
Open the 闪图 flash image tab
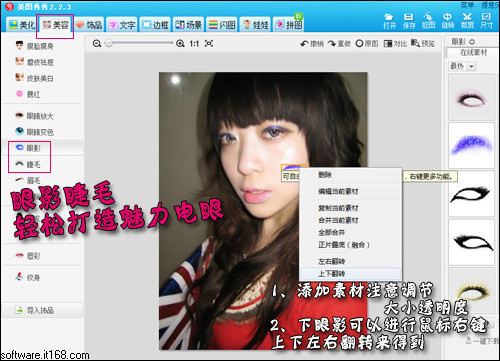click(x=222, y=25)
